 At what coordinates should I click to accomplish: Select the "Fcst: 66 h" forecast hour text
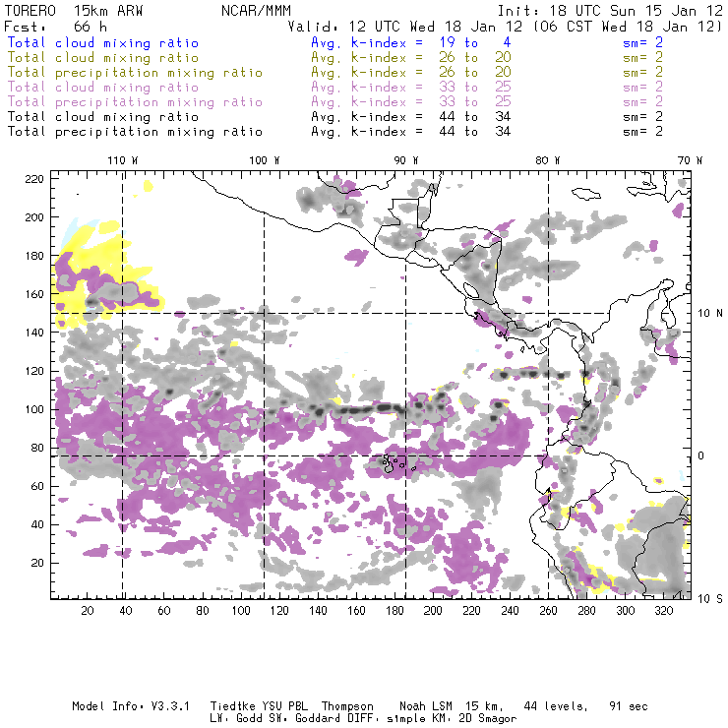pyautogui.click(x=56, y=27)
